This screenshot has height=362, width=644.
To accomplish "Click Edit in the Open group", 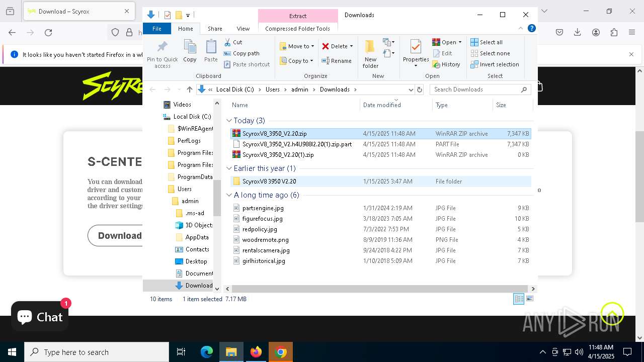I will point(442,53).
